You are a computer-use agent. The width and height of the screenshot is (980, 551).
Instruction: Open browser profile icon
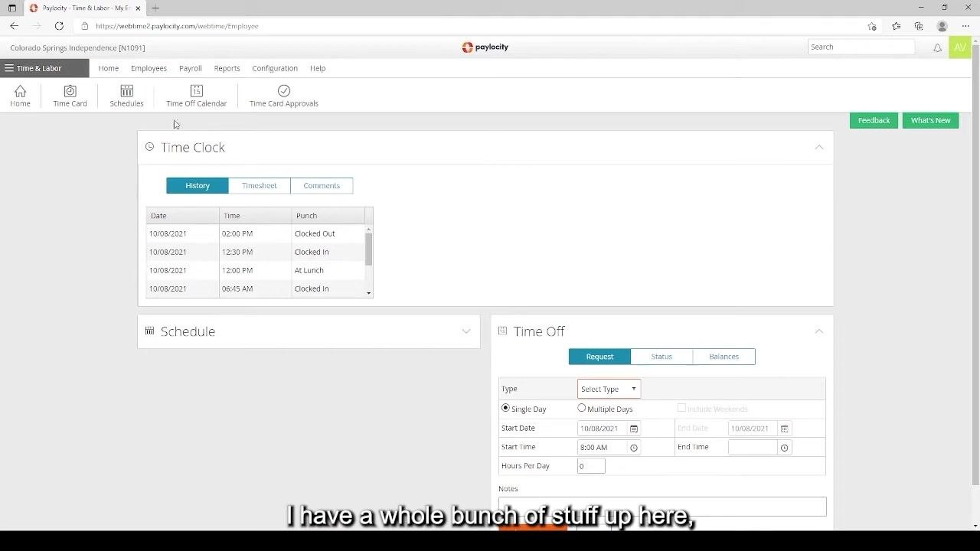coord(942,26)
